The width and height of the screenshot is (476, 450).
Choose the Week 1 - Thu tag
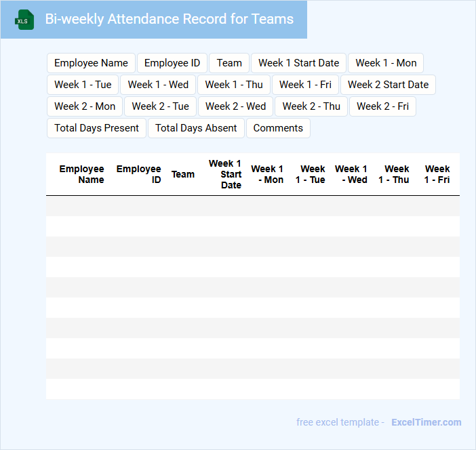click(x=234, y=85)
